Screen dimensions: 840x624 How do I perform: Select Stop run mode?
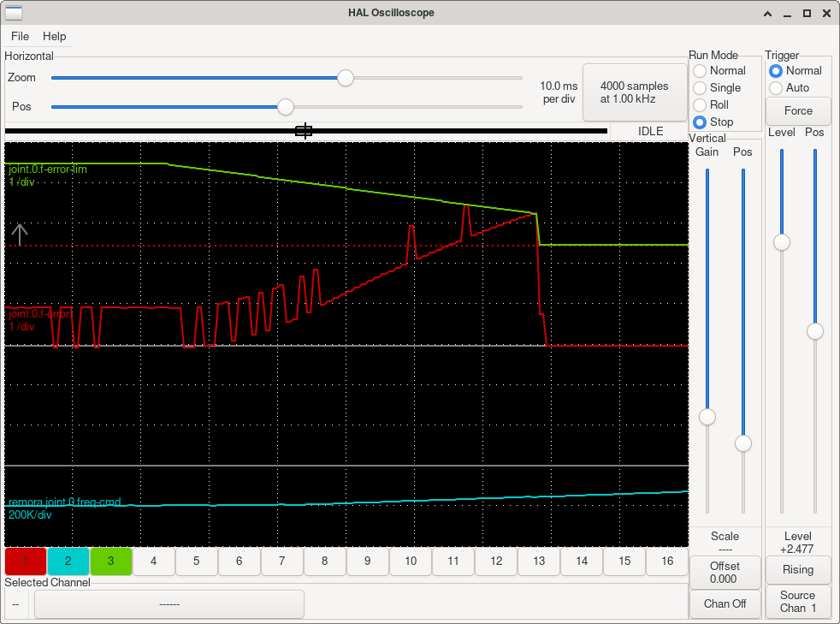tap(713, 122)
